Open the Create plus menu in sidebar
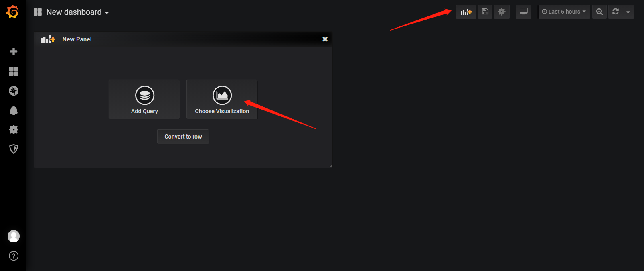The image size is (644, 271). click(14, 51)
